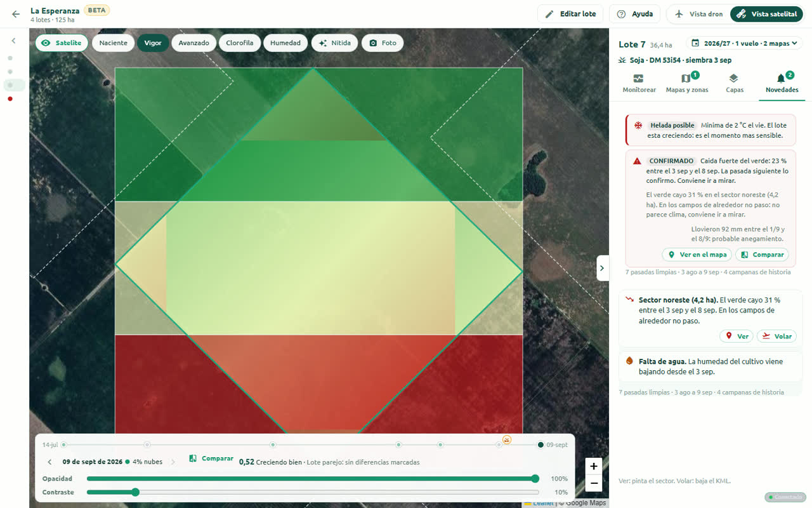The width and height of the screenshot is (812, 508).
Task: Open the Monitorear tab
Action: [639, 83]
